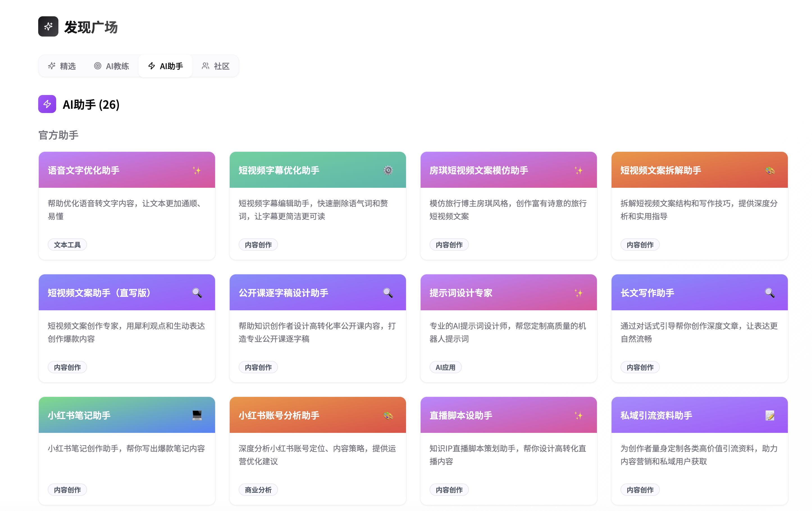Screen dimensions: 812x511
Task: Switch to the AI教练 tab
Action: click(112, 66)
